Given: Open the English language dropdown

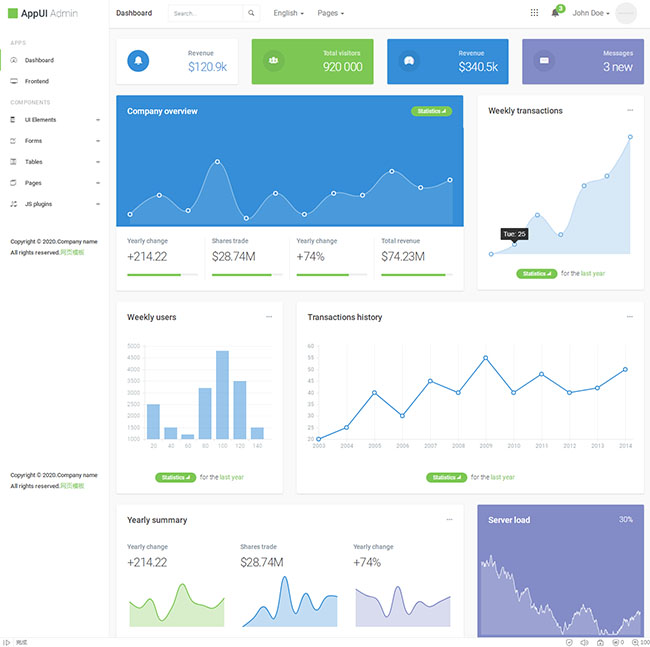Looking at the screenshot, I should [x=288, y=13].
